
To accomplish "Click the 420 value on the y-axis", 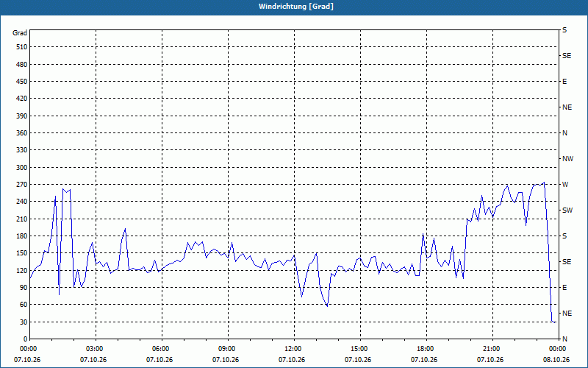I will (23, 99).
